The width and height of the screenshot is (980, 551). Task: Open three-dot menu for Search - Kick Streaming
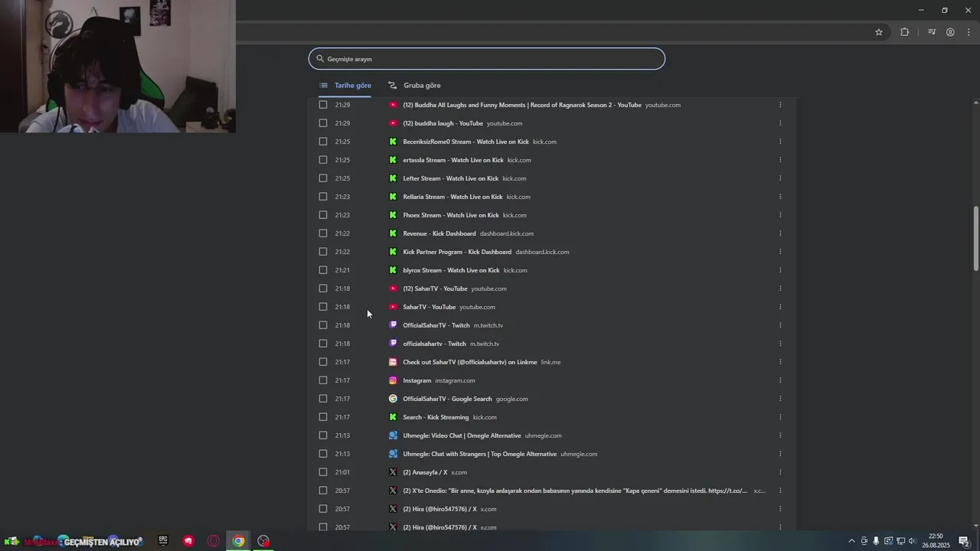point(780,417)
